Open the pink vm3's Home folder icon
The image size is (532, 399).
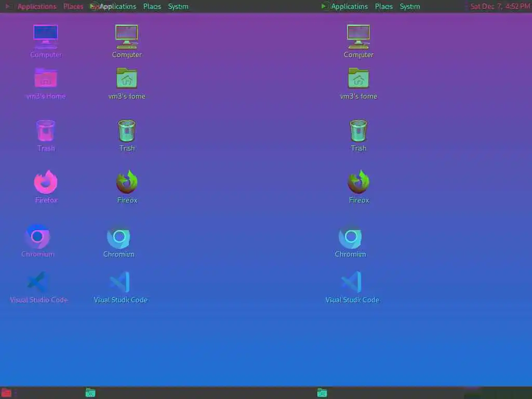[46, 78]
